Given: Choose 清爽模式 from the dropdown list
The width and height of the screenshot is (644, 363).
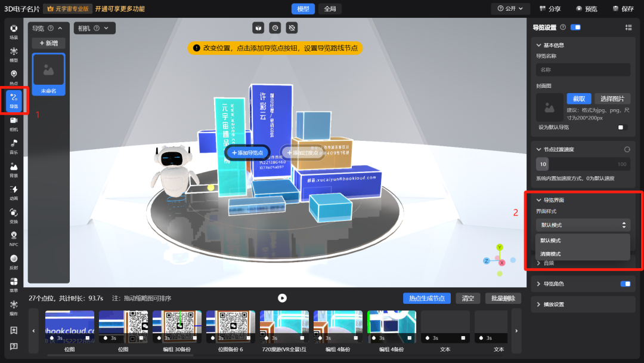Looking at the screenshot, I should 583,254.
